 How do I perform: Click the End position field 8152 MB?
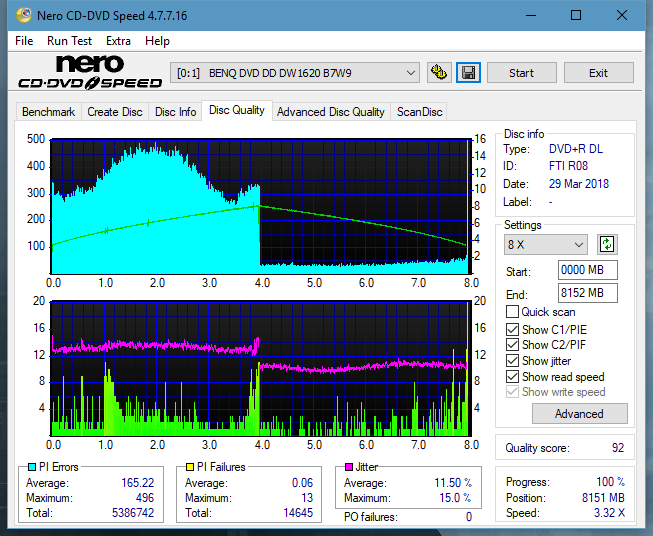(x=587, y=293)
